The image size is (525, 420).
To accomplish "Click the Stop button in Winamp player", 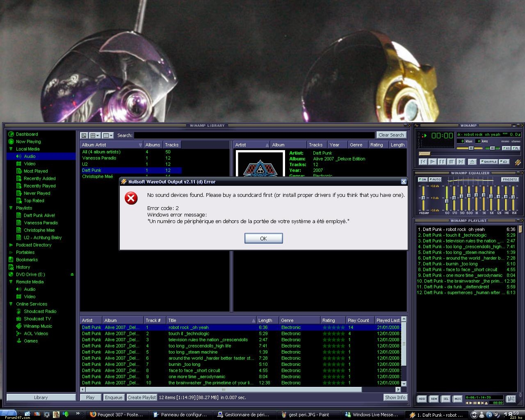I will point(452,162).
